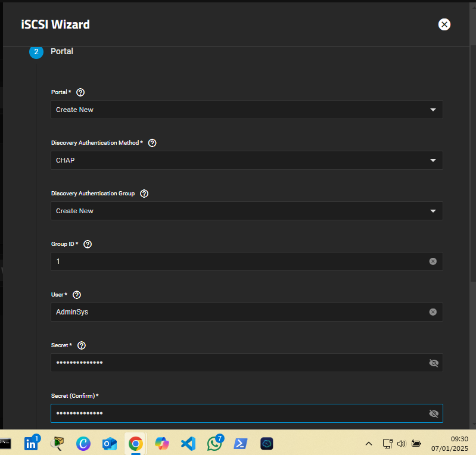476x455 pixels.
Task: Open LinkedIn from the taskbar
Action: [31, 444]
